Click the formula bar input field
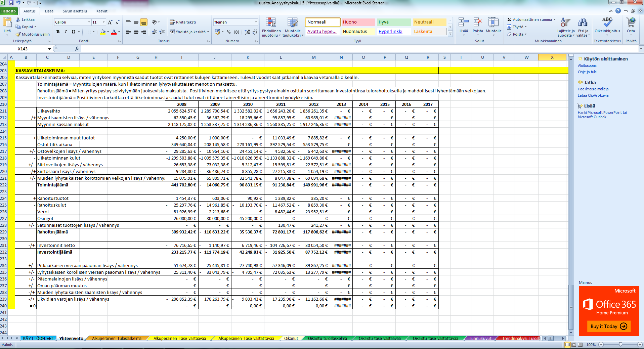 tap(359, 49)
